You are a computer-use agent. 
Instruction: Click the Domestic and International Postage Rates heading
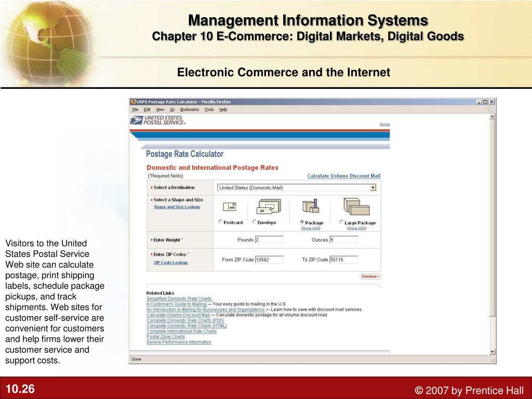(x=212, y=168)
